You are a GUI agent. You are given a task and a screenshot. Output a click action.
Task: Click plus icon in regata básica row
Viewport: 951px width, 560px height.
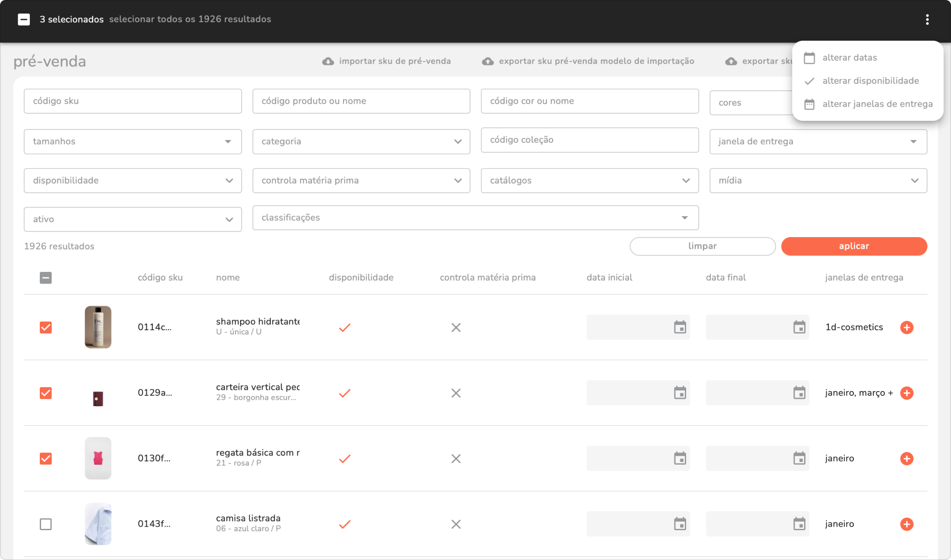pos(907,458)
